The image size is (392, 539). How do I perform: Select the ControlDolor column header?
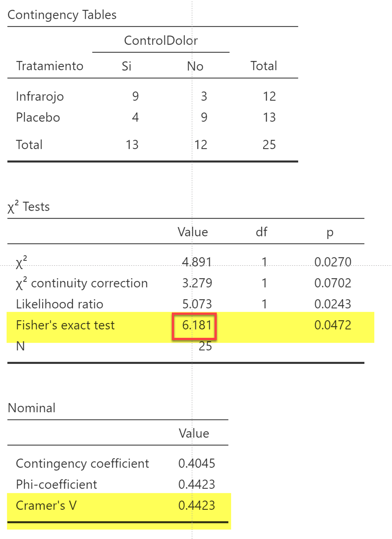[x=161, y=40]
